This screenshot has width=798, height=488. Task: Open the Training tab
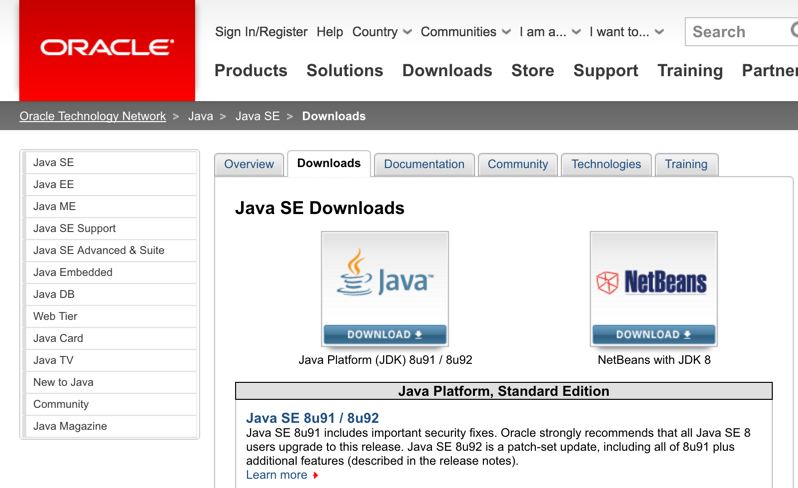point(686,164)
